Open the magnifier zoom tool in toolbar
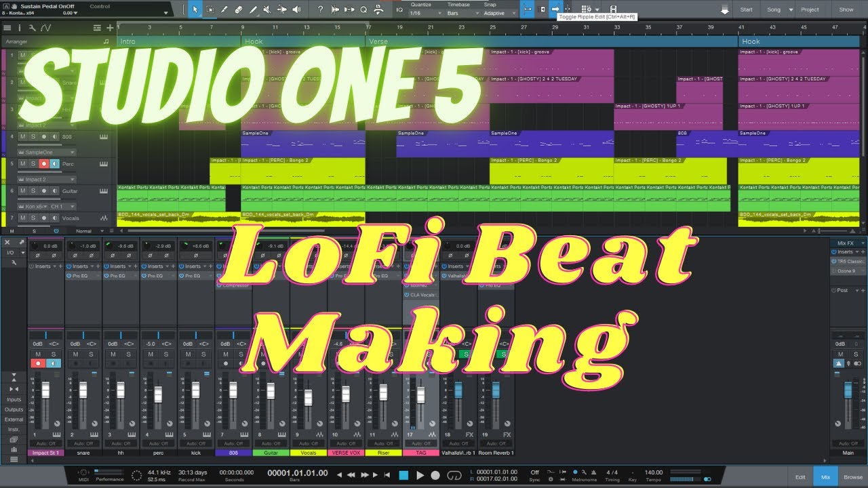 click(363, 9)
